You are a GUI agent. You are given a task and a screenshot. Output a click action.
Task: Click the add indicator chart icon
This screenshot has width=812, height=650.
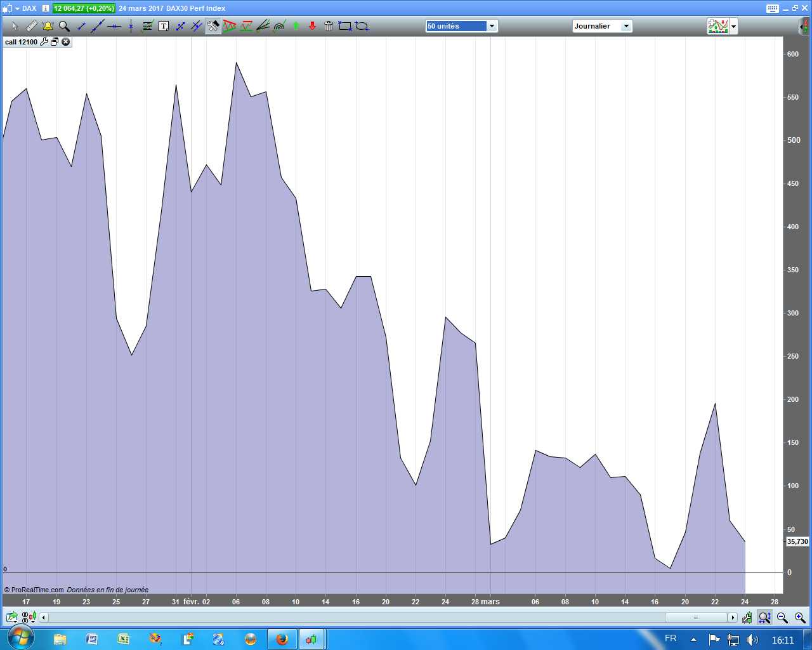coord(718,26)
